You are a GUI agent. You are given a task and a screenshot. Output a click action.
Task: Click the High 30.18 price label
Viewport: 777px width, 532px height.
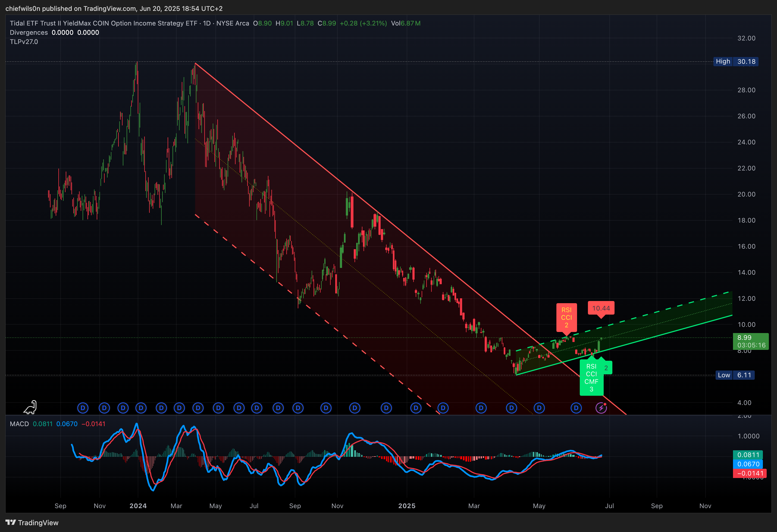click(735, 61)
